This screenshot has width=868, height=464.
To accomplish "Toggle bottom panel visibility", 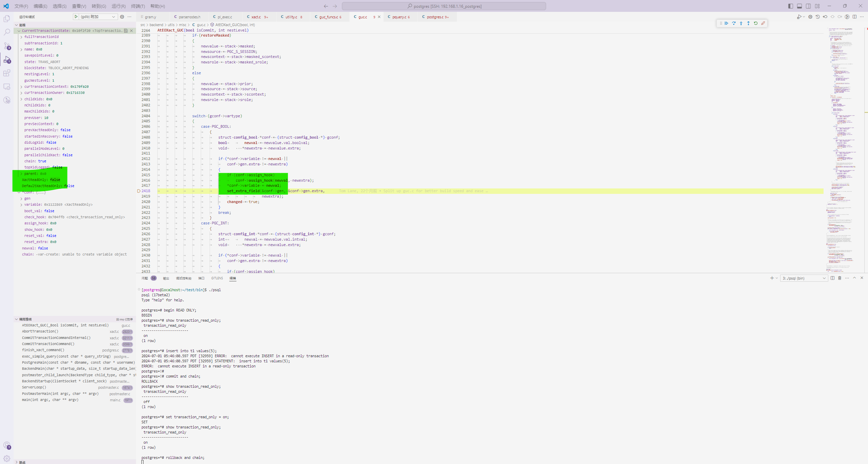I will coord(799,6).
